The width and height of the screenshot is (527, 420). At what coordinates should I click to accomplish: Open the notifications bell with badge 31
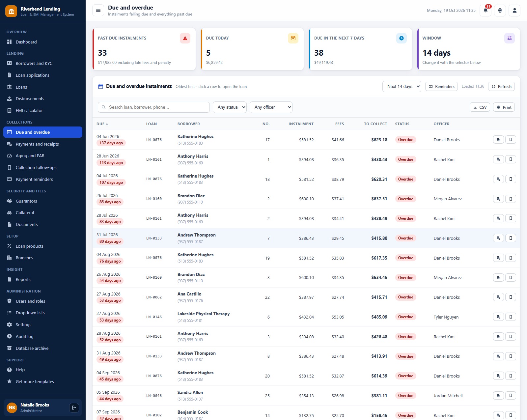pyautogui.click(x=485, y=10)
